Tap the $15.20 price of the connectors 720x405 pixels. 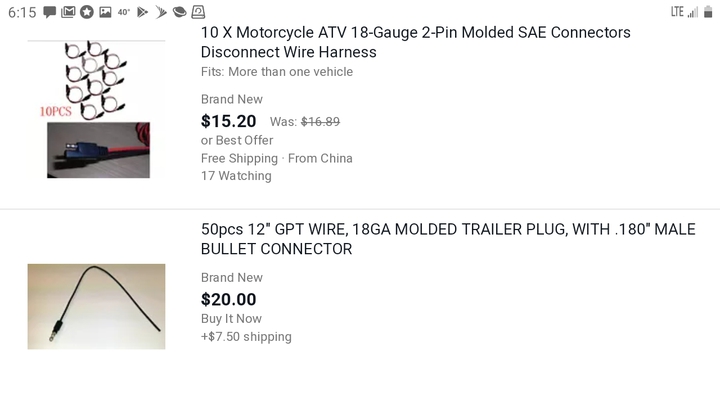click(228, 121)
